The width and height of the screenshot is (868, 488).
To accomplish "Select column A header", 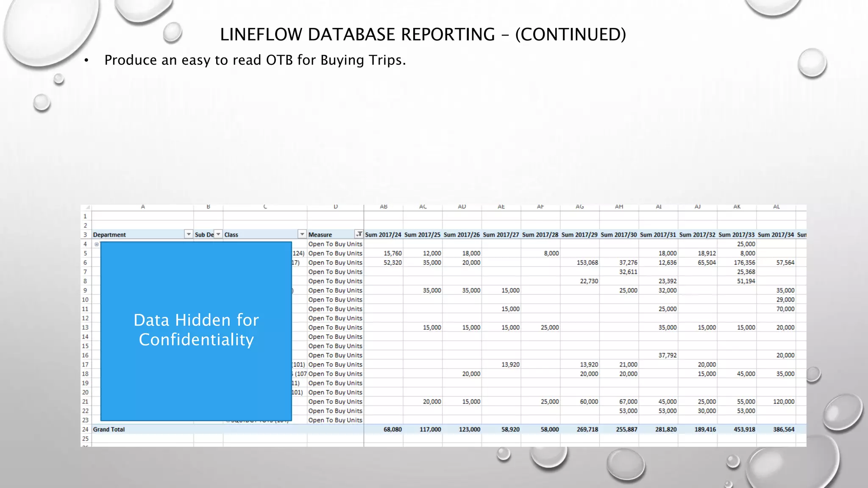I will [x=143, y=207].
